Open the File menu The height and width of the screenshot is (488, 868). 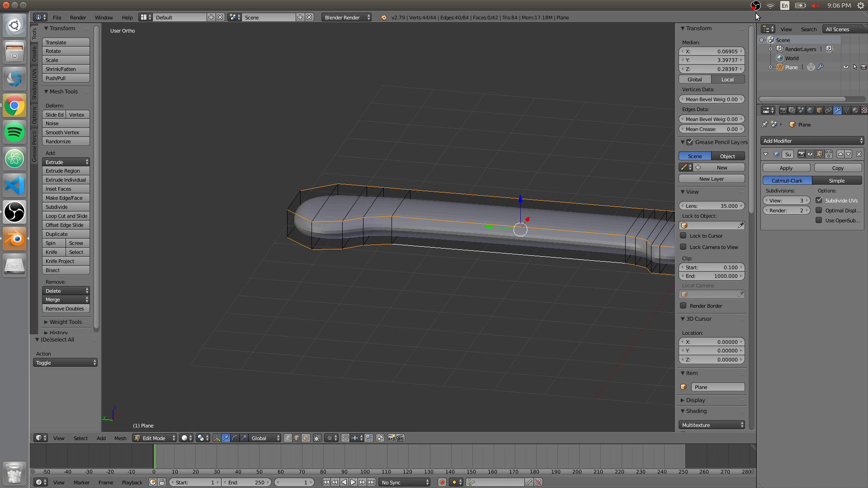pyautogui.click(x=57, y=17)
